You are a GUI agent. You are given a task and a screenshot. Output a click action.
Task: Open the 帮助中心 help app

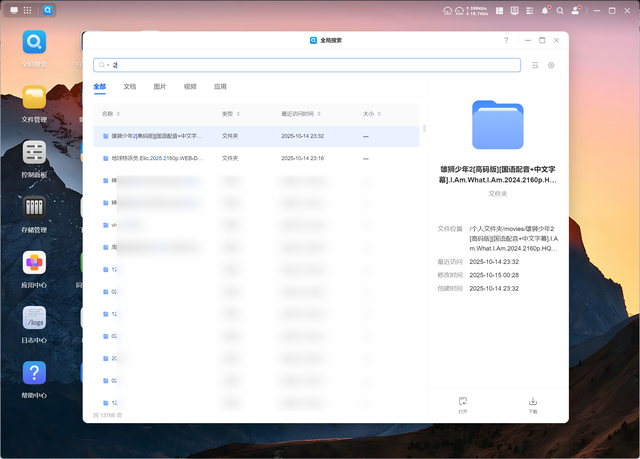click(34, 373)
